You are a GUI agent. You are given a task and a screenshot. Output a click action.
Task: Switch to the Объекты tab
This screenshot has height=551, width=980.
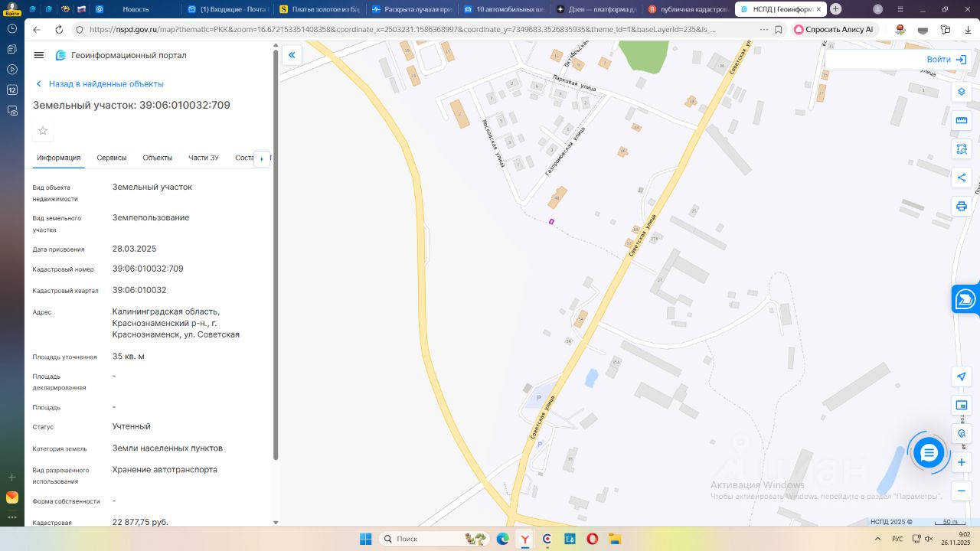coord(158,158)
